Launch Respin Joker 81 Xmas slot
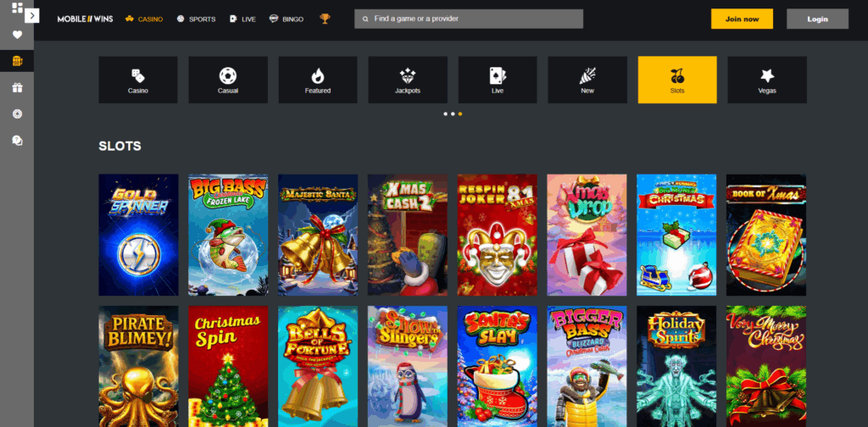 point(497,235)
